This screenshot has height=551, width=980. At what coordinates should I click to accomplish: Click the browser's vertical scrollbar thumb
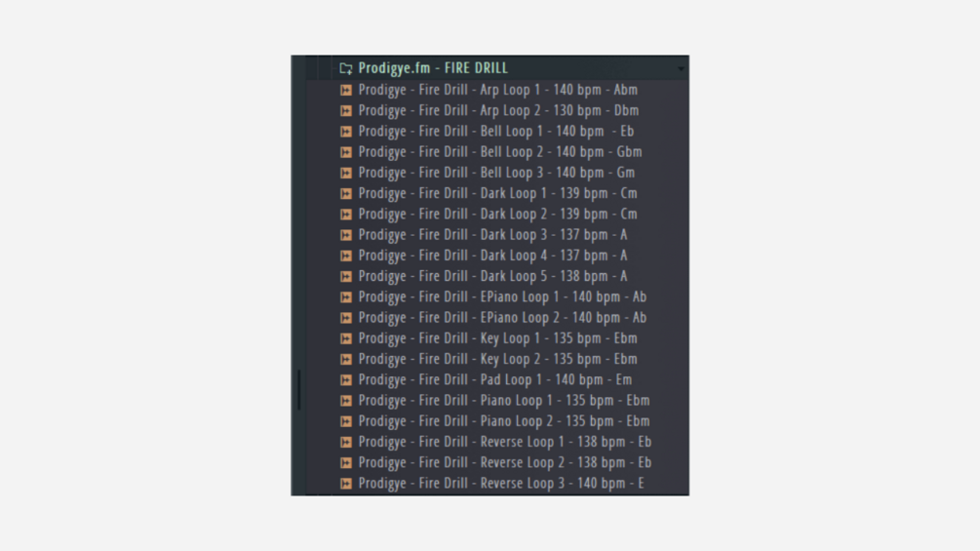coord(298,390)
